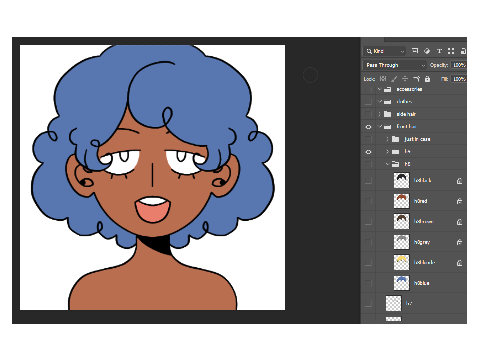Click lock icon on h0grey layer
This screenshot has height=360, width=480.
(459, 242)
